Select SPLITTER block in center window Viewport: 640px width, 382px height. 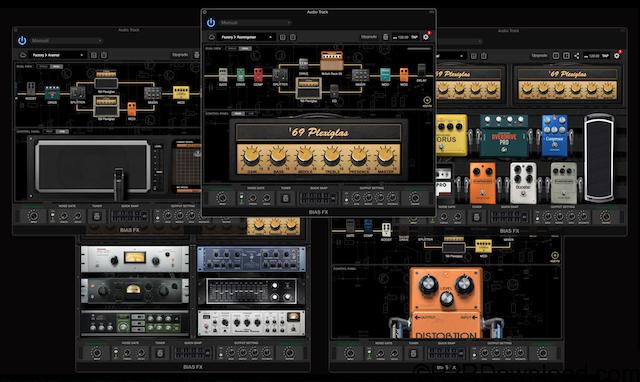280,76
